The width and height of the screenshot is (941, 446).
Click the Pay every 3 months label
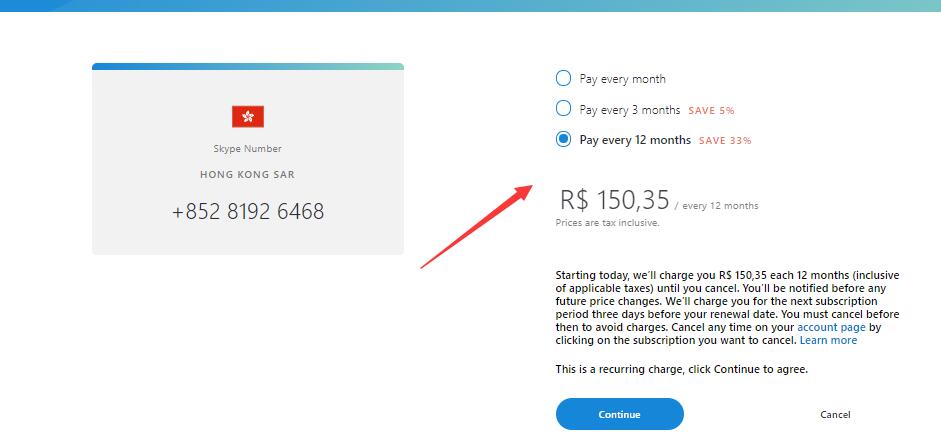(630, 110)
